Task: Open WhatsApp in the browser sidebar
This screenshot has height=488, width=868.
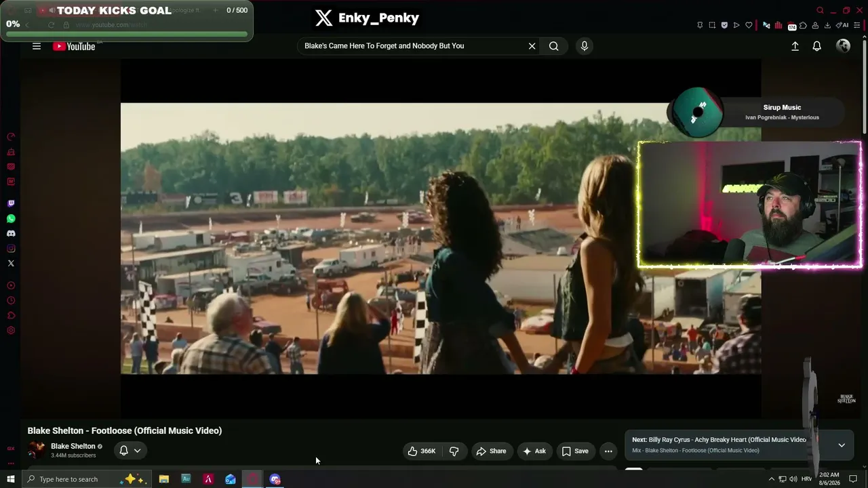Action: 11,218
